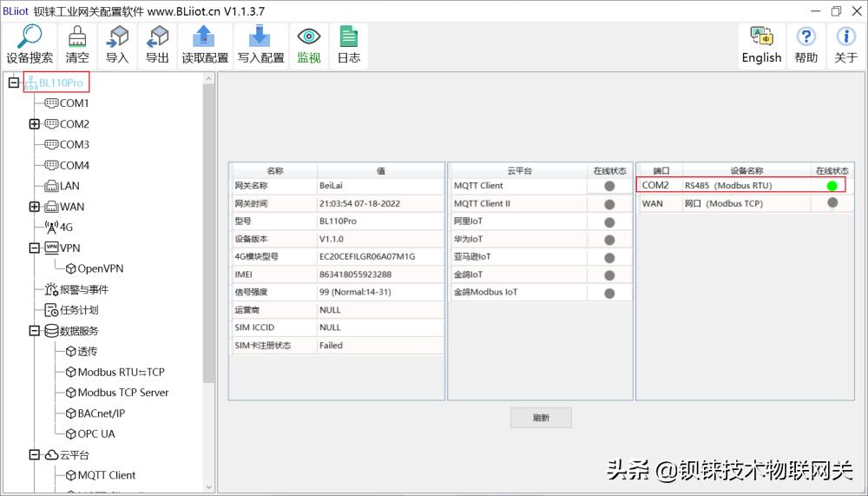
Task: Select COM4 in the tree
Action: coord(67,165)
